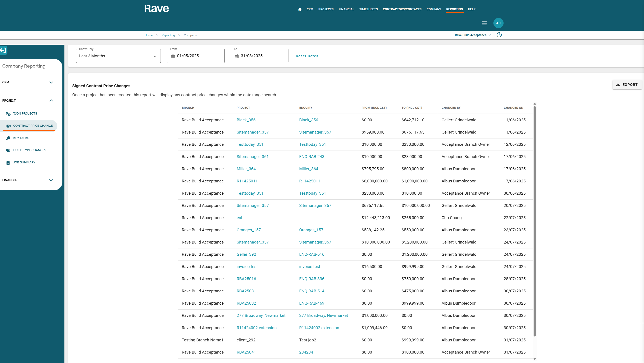Open the AD user avatar
The width and height of the screenshot is (644, 363).
point(498,23)
